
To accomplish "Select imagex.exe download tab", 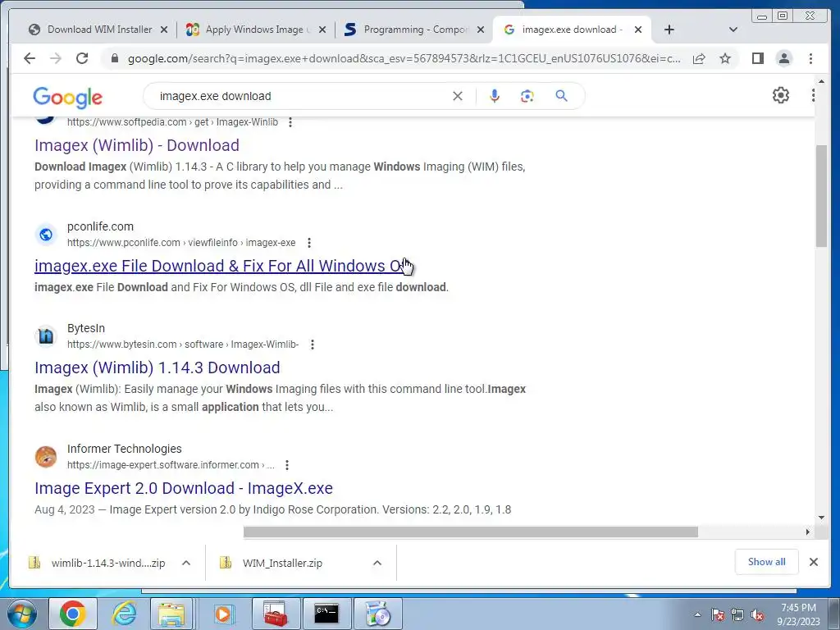I will click(x=572, y=30).
